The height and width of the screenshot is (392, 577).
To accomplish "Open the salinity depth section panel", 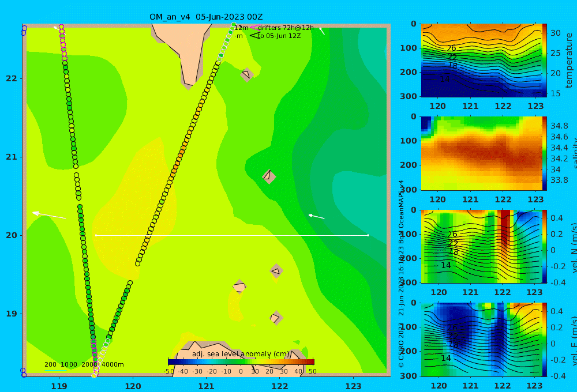I will click(481, 153).
